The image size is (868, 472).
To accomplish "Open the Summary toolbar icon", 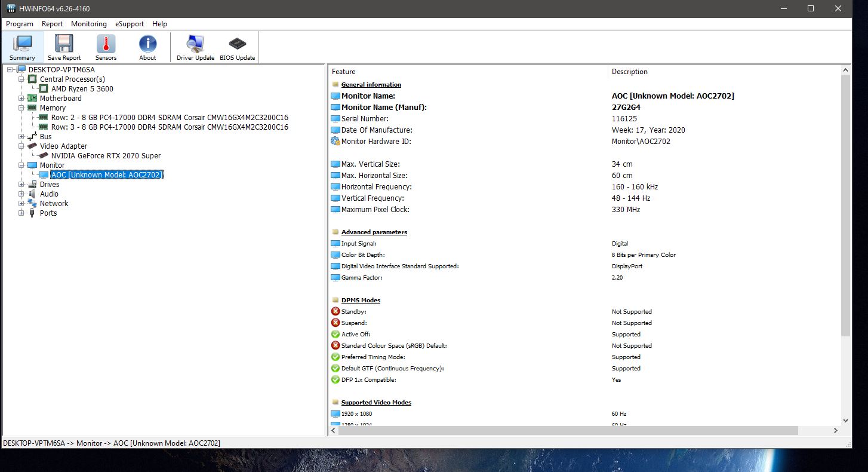I will tap(22, 47).
